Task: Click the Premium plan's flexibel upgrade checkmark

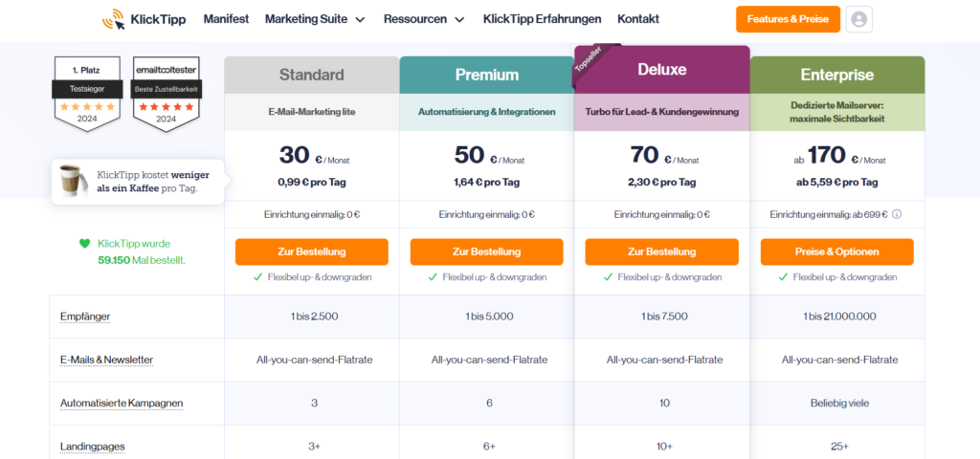Action: click(x=434, y=277)
